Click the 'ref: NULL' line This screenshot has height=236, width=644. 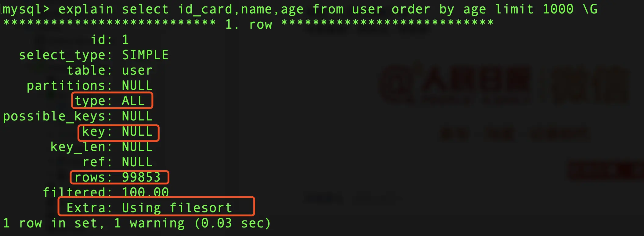coord(118,162)
